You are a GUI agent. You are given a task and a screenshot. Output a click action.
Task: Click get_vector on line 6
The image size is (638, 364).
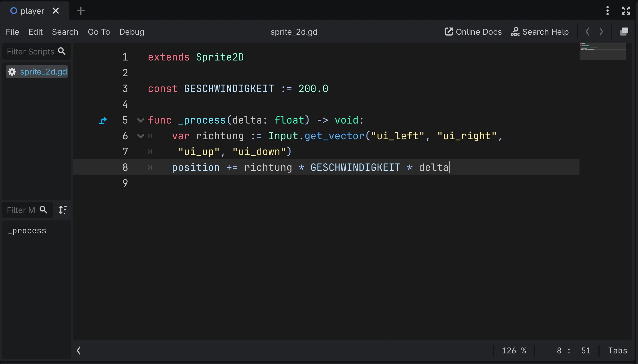(x=334, y=136)
